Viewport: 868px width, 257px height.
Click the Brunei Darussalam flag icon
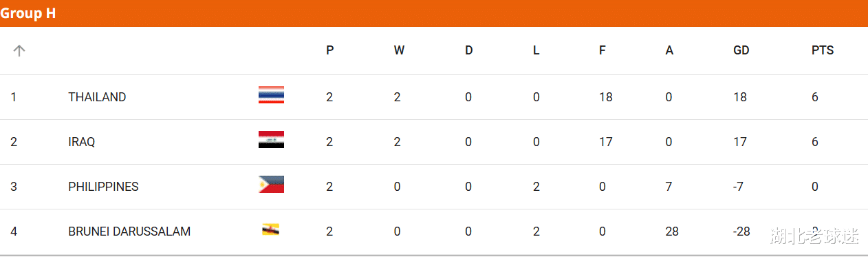coord(270,229)
